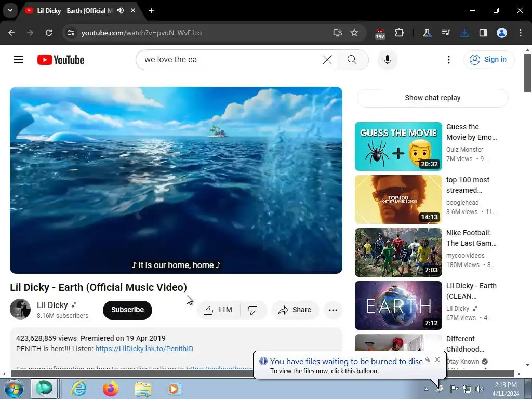Open Quiz Monster channel name
This screenshot has height=399, width=532.
(464, 149)
